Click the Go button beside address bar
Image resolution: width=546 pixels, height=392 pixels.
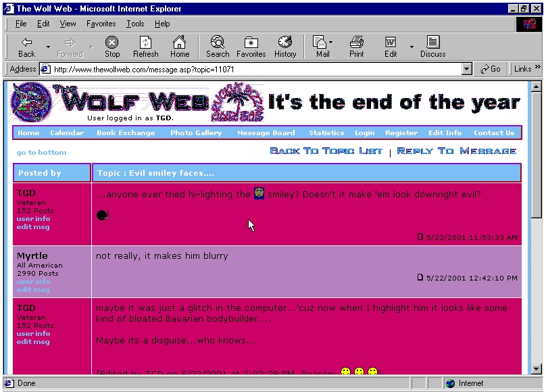[491, 69]
